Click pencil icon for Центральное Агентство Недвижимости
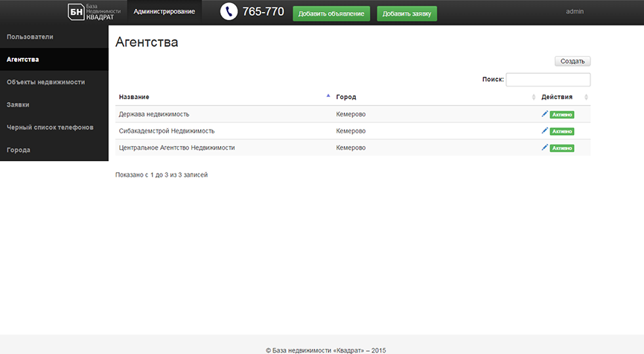Screen dimensions: 644x354 544,148
